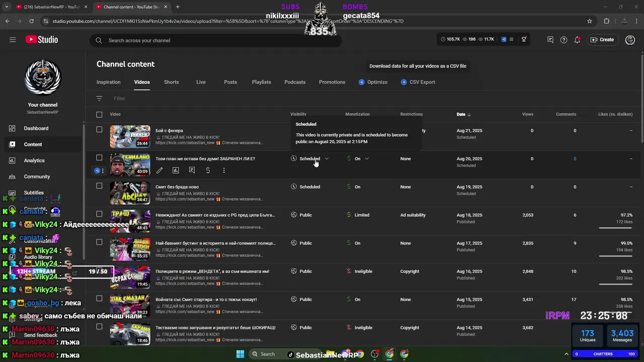The height and width of the screenshot is (362, 644).
Task: Open the blue comments count on the hovered row
Action: [575, 159]
